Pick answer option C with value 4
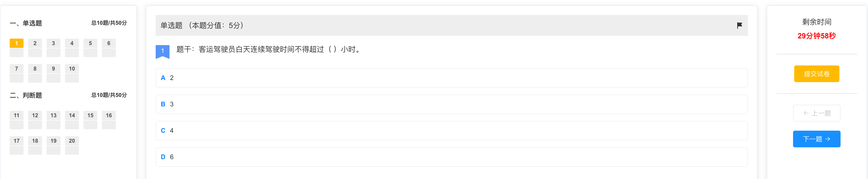Viewport: 868px width, 179px height. coord(452,131)
